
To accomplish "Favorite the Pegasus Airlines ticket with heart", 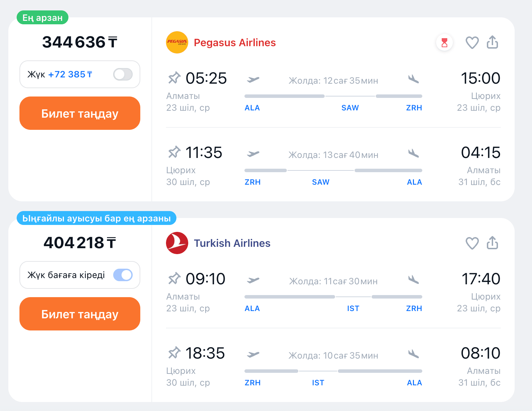I will click(472, 43).
